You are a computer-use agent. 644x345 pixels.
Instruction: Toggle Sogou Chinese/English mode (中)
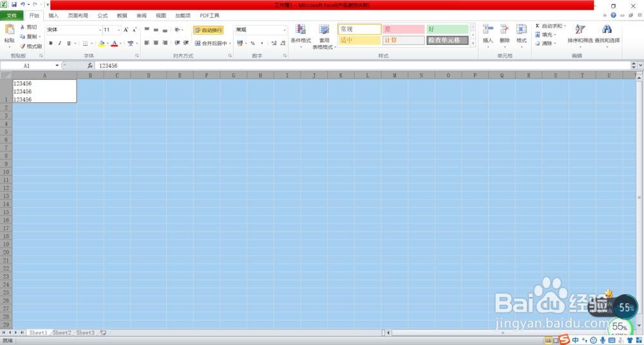pos(575,340)
